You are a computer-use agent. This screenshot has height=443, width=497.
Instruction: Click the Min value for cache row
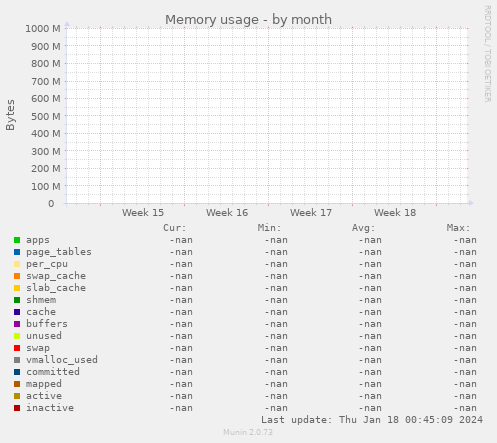(276, 312)
